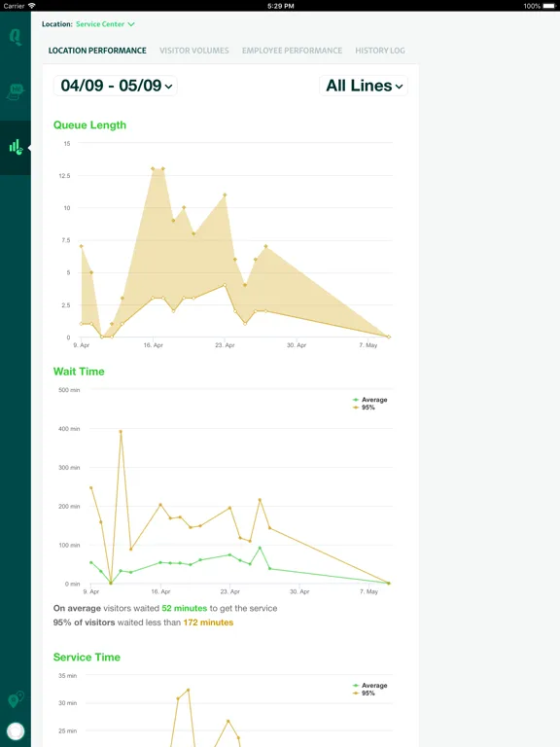This screenshot has width=560, height=747.
Task: Toggle Average series in Service Time legend
Action: [370, 686]
